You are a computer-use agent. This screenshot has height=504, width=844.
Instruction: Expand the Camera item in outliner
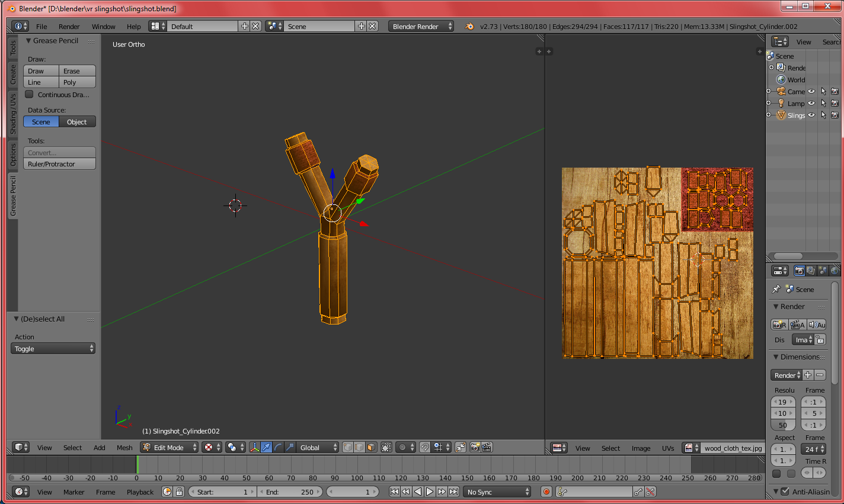(x=769, y=91)
